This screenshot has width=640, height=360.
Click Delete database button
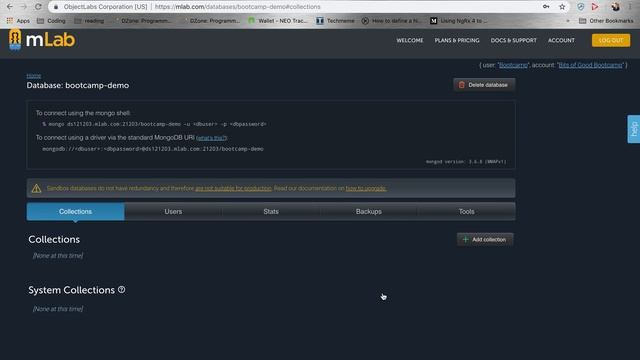[x=484, y=85]
